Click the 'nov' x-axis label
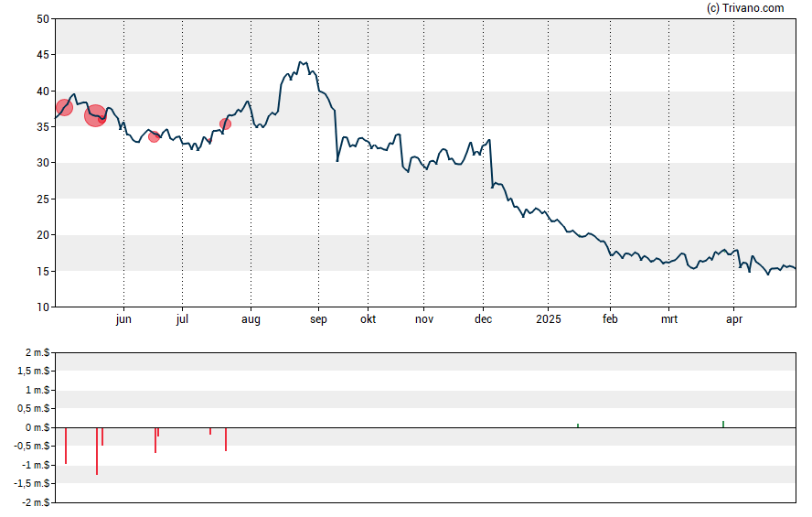Screen dimensions: 812x517 [x=424, y=319]
